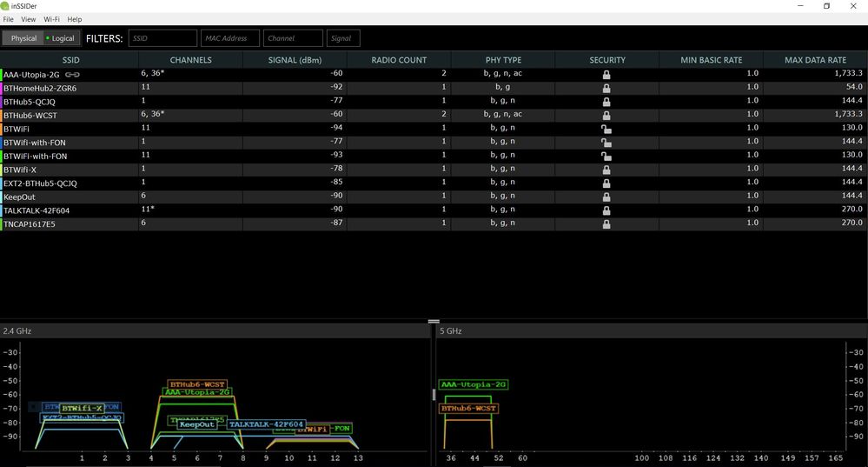Click the lock icon in AAA-Utopia-2G row
Screen dimensions: 868x467
[606, 74]
